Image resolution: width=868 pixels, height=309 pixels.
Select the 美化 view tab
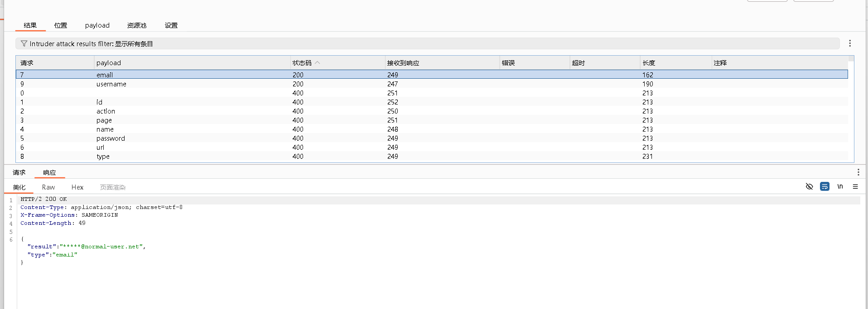tap(19, 187)
